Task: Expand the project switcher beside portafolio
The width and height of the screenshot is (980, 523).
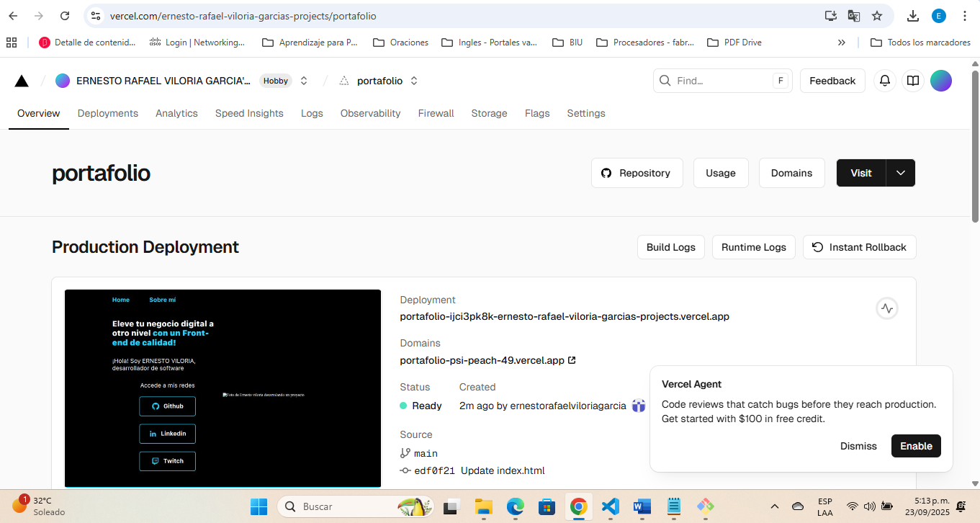Action: click(414, 81)
